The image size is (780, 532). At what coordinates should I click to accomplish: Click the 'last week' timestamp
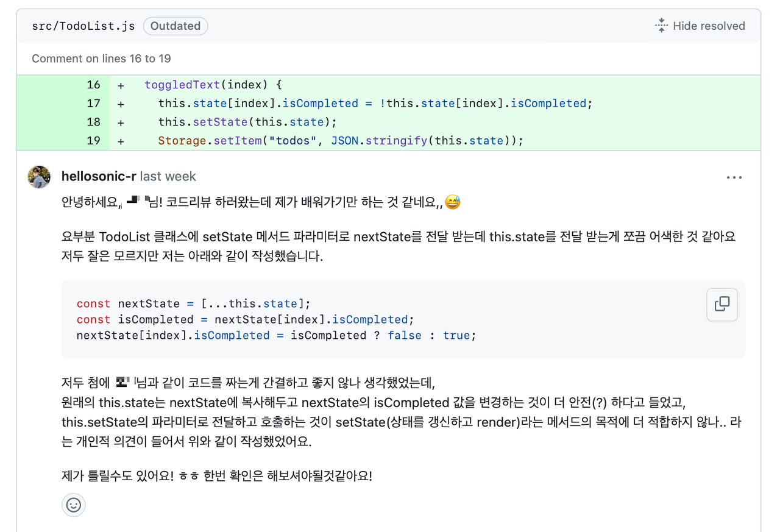[168, 177]
